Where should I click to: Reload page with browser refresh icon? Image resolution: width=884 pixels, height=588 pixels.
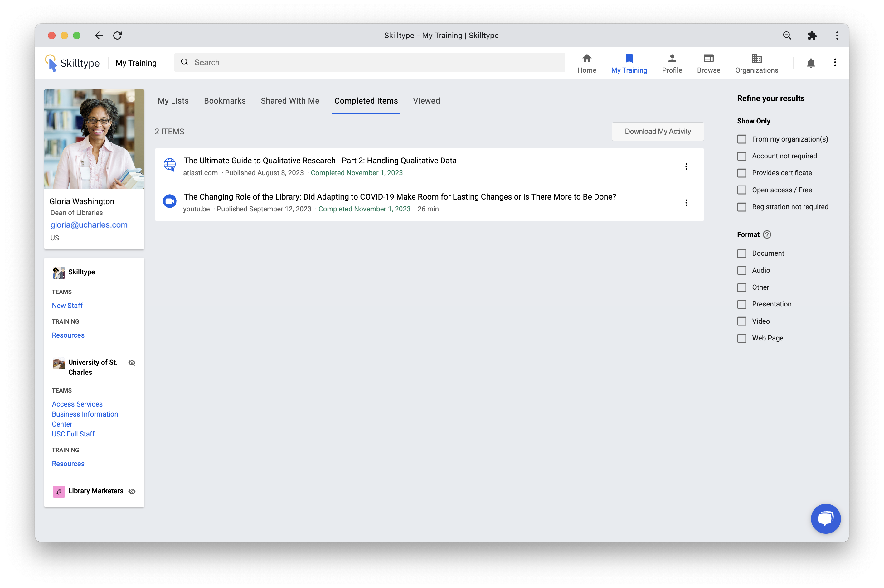click(x=118, y=35)
